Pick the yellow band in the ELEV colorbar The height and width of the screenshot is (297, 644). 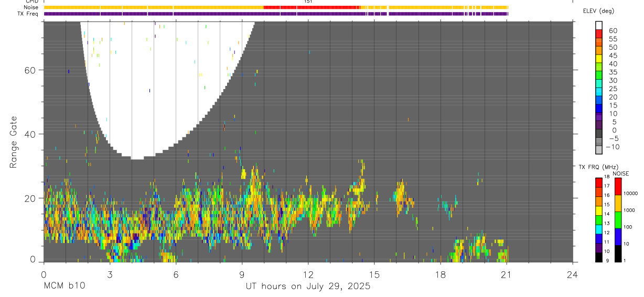(599, 58)
